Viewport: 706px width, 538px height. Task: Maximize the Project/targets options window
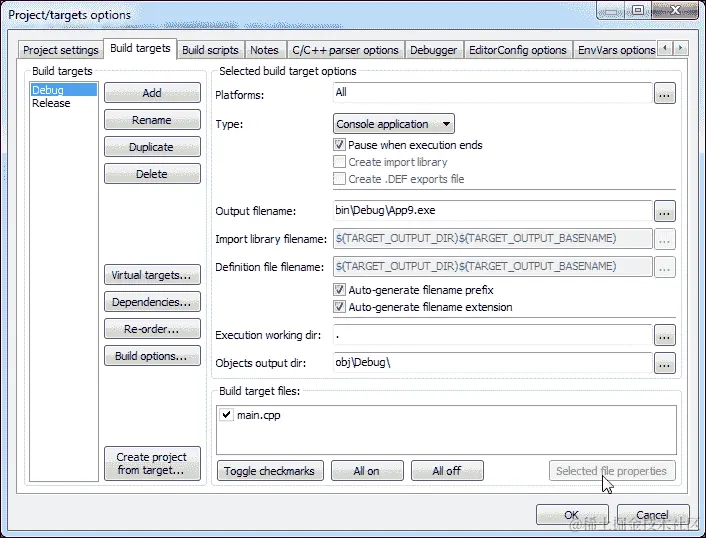[x=638, y=10]
